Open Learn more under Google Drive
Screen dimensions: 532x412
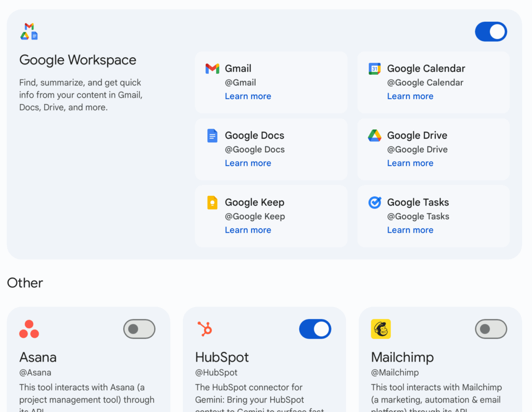410,163
